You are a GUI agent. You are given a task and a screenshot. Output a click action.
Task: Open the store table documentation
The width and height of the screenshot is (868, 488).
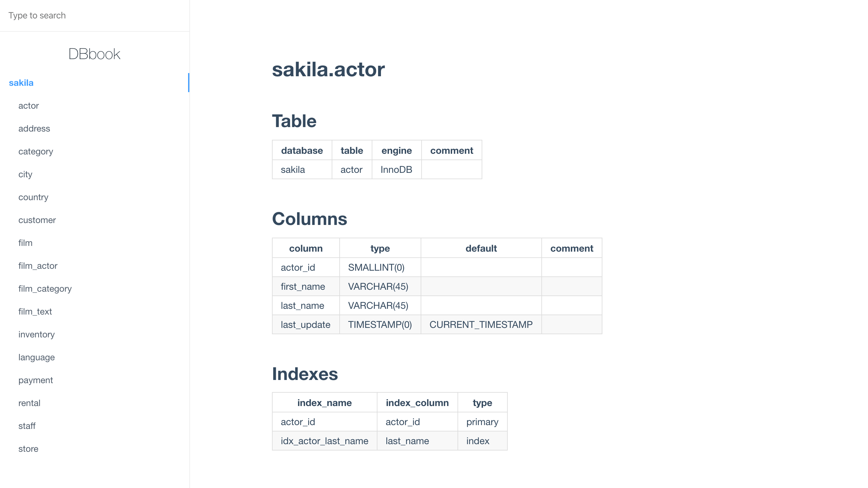(28, 449)
